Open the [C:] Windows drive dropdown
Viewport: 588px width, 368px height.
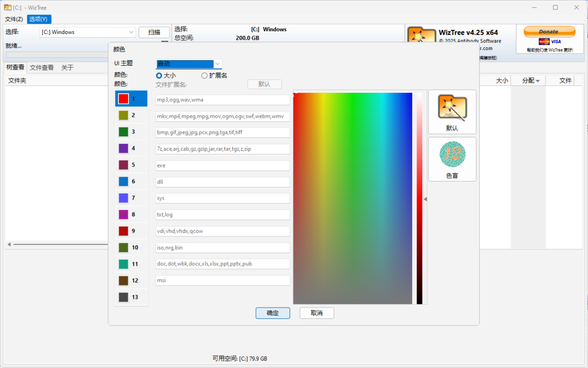point(87,32)
